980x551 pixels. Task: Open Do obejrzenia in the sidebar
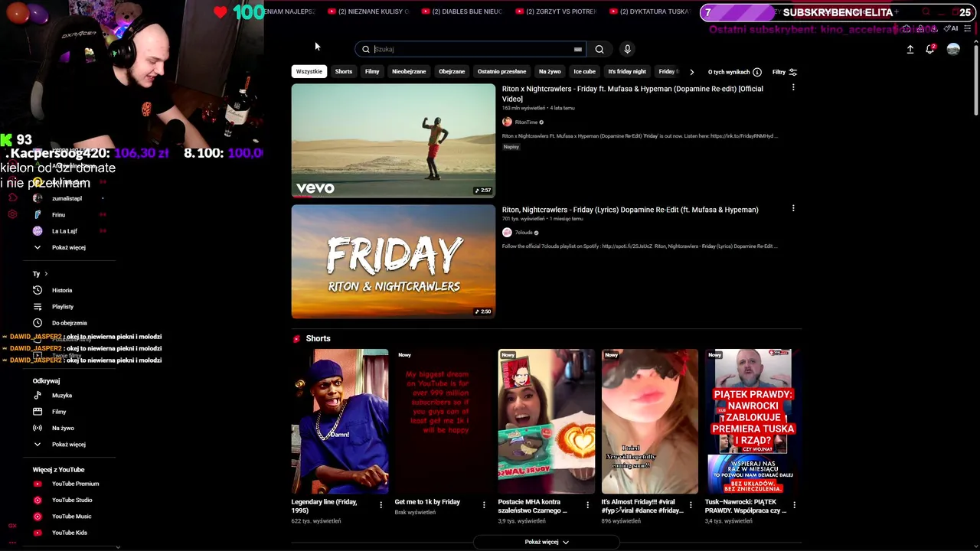pyautogui.click(x=69, y=323)
